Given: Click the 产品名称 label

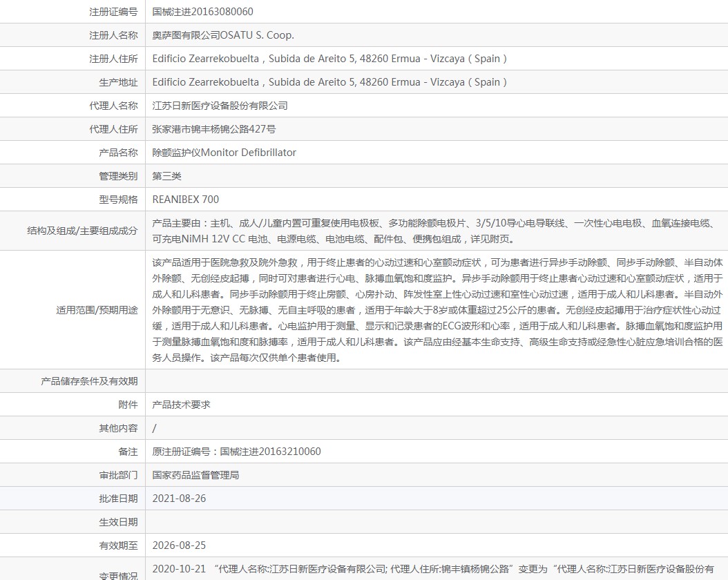Looking at the screenshot, I should click(118, 152).
